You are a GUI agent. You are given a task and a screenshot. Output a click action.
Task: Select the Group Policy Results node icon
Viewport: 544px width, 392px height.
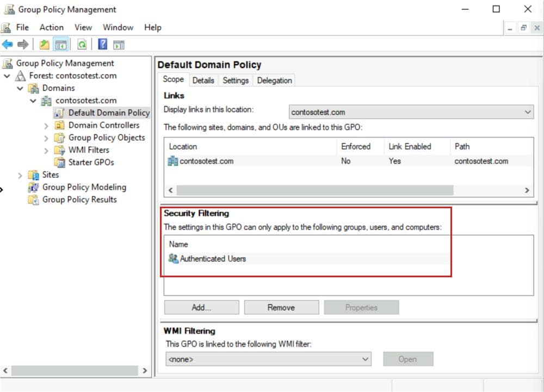click(x=34, y=200)
